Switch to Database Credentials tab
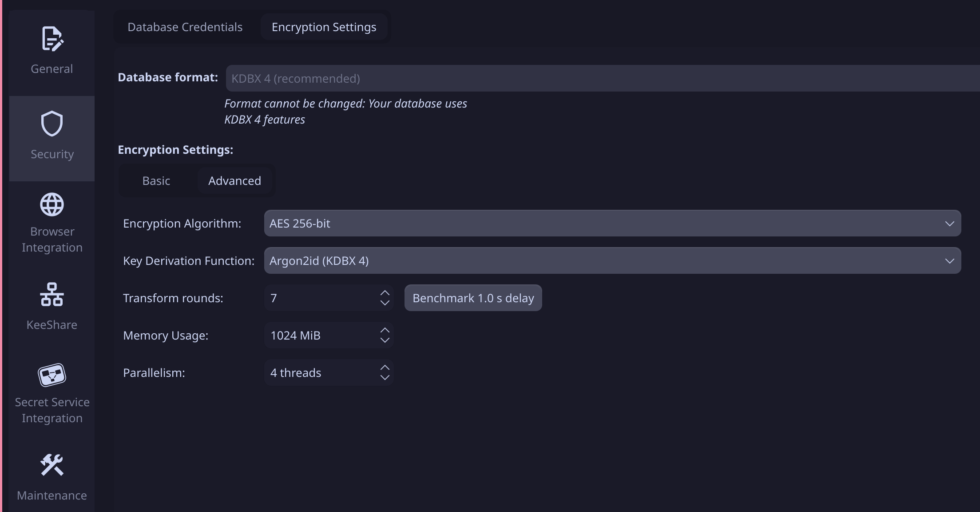The width and height of the screenshot is (980, 512). point(185,27)
